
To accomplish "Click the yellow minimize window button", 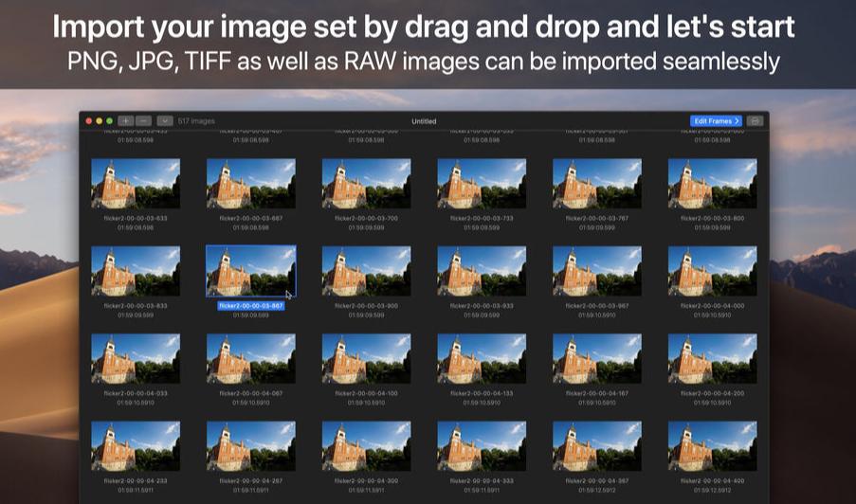I will click(x=100, y=121).
